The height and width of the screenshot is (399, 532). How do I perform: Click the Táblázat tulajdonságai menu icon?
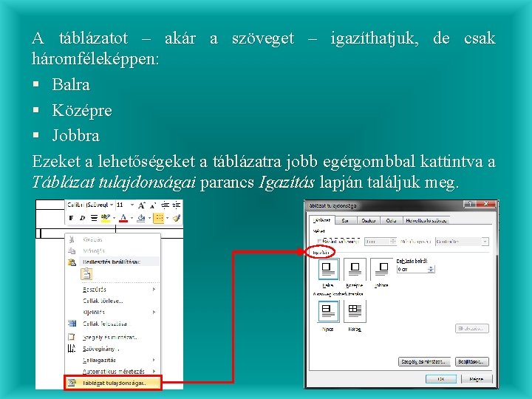click(72, 383)
